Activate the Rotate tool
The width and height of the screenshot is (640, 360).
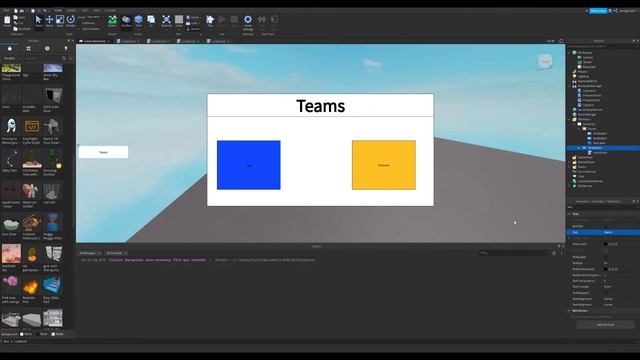[x=71, y=21]
